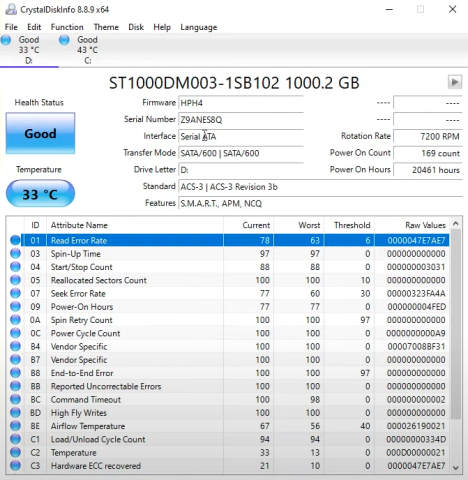Screen dimensions: 468x480
Task: Click the CrystalDiskInfo app icon in title bar
Action: point(11,9)
